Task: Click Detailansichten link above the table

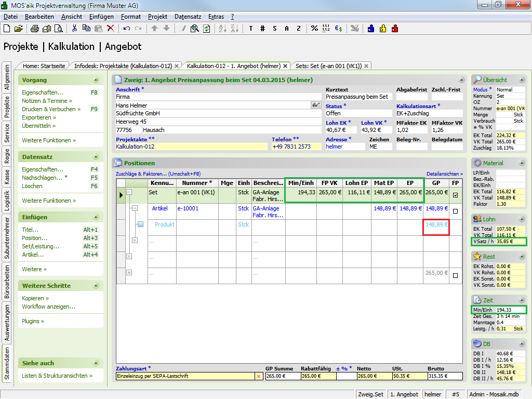Action: (x=444, y=174)
